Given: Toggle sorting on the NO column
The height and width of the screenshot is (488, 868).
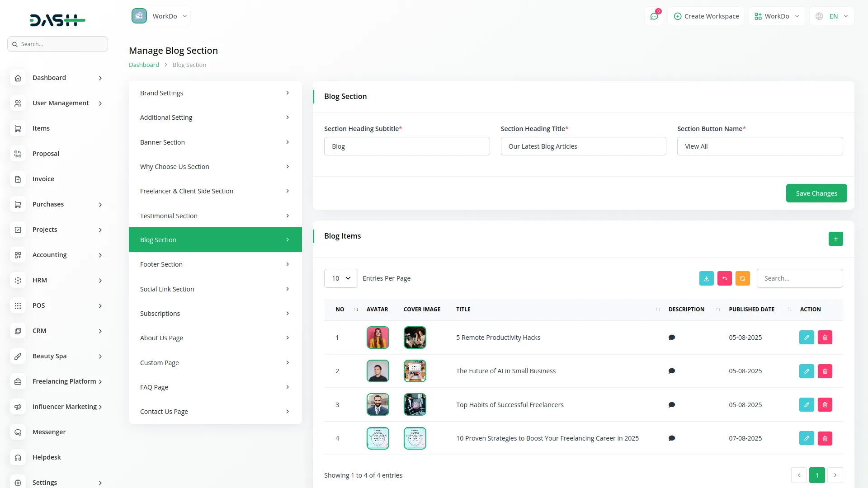Looking at the screenshot, I should point(356,309).
